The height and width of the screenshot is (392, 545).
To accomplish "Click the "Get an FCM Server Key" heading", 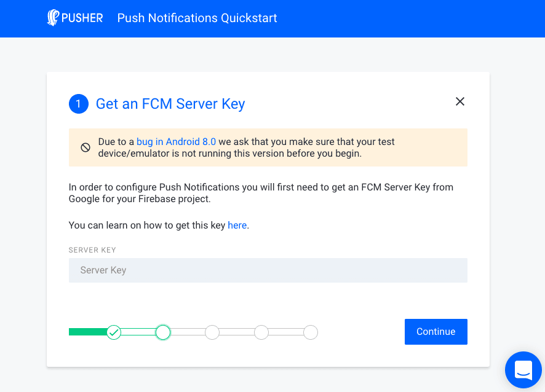I will pyautogui.click(x=170, y=103).
